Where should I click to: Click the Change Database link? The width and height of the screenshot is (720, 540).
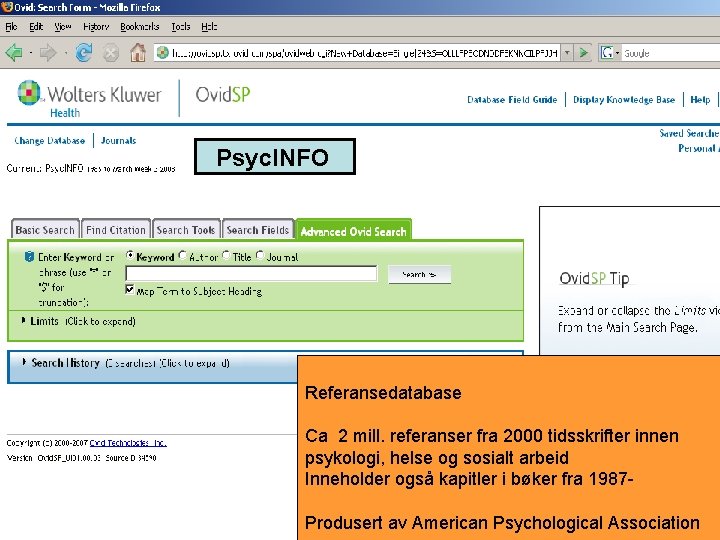50,141
